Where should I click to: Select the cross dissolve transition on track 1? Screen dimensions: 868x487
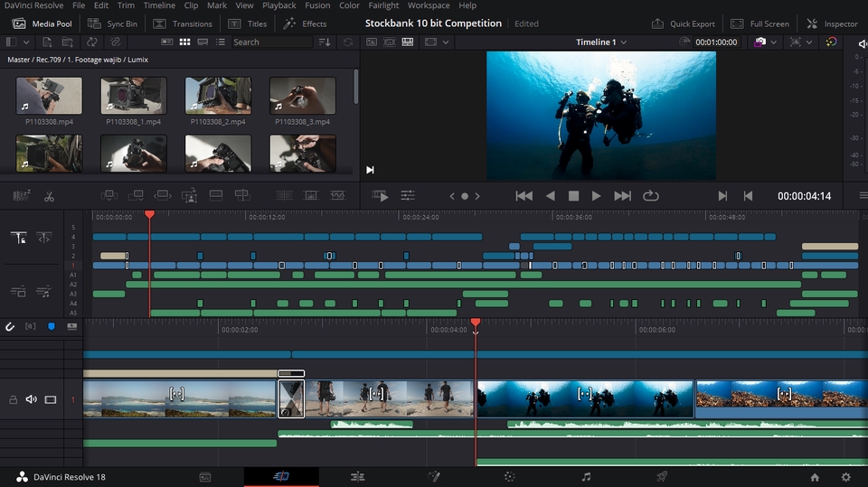(291, 398)
